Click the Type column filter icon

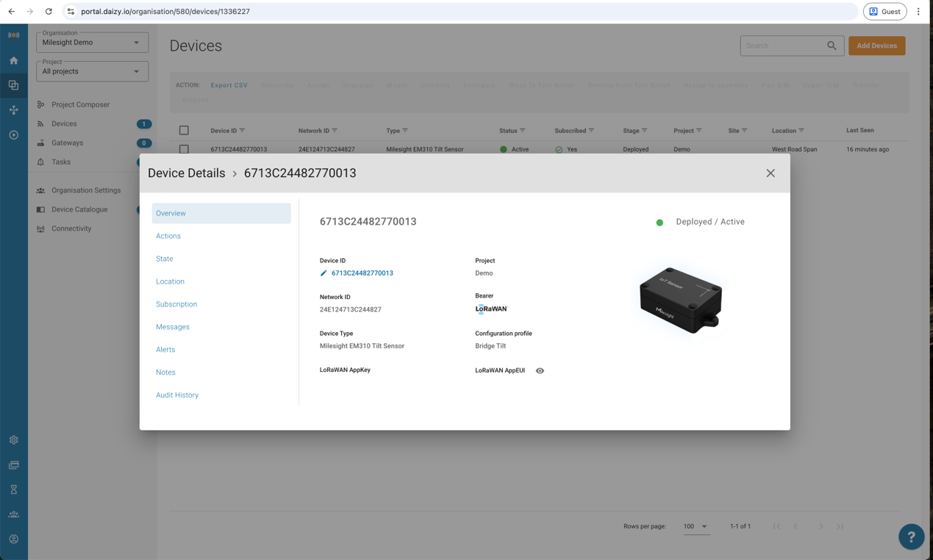pyautogui.click(x=405, y=131)
